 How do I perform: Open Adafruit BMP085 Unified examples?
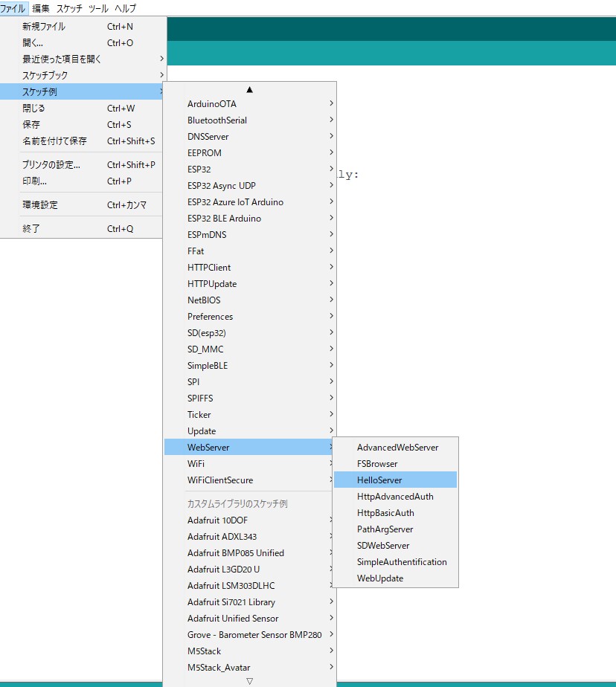point(249,553)
